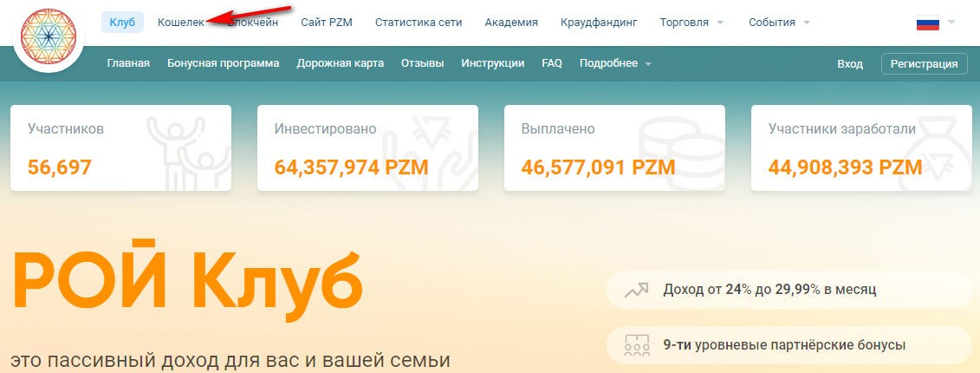The image size is (980, 373).
Task: Open Дорожная карта page
Action: coord(340,63)
